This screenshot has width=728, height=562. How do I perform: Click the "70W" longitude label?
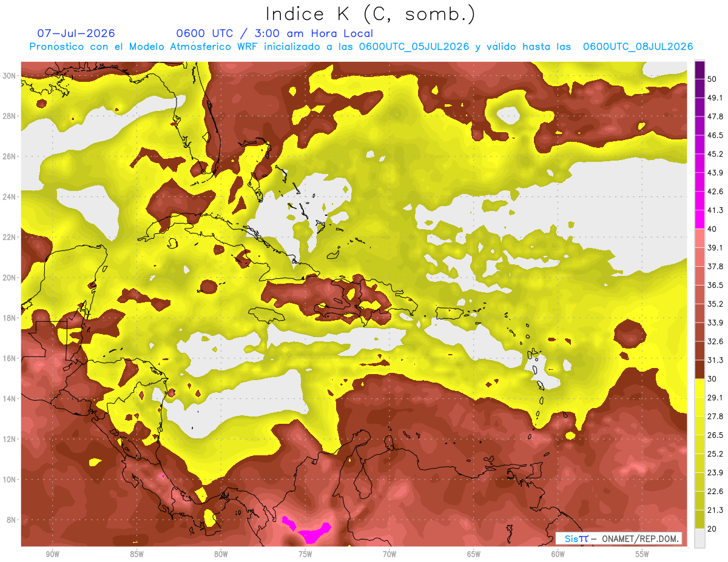pyautogui.click(x=389, y=554)
